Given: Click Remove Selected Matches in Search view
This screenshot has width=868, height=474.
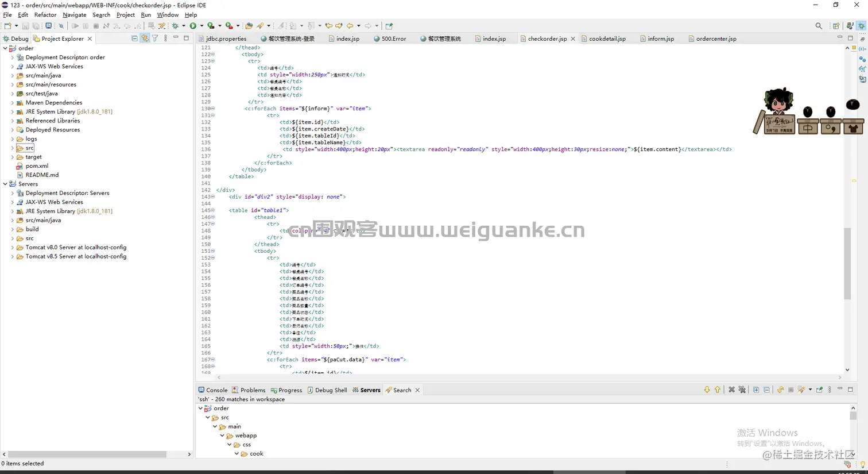Looking at the screenshot, I should [x=731, y=390].
